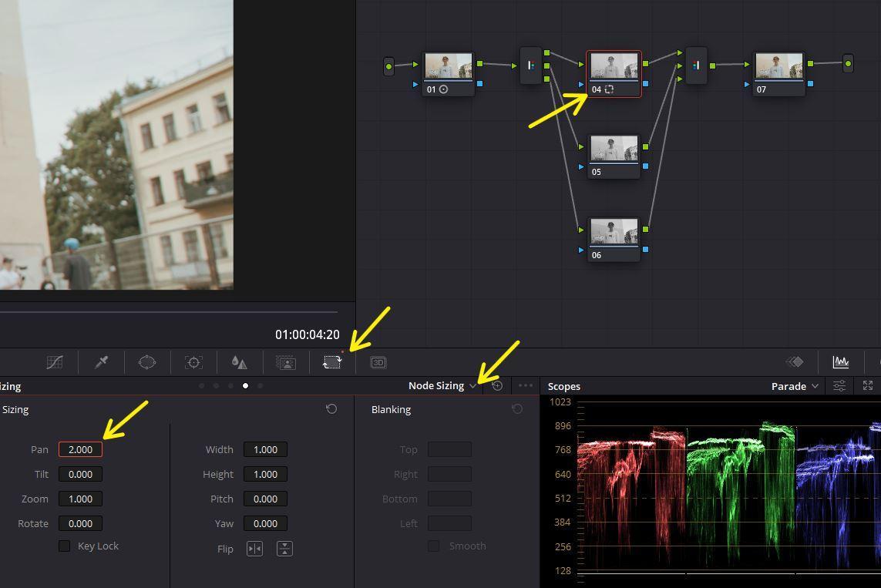Screen dimensions: 881x588
Task: Reset the Blanking controls
Action: coord(517,408)
